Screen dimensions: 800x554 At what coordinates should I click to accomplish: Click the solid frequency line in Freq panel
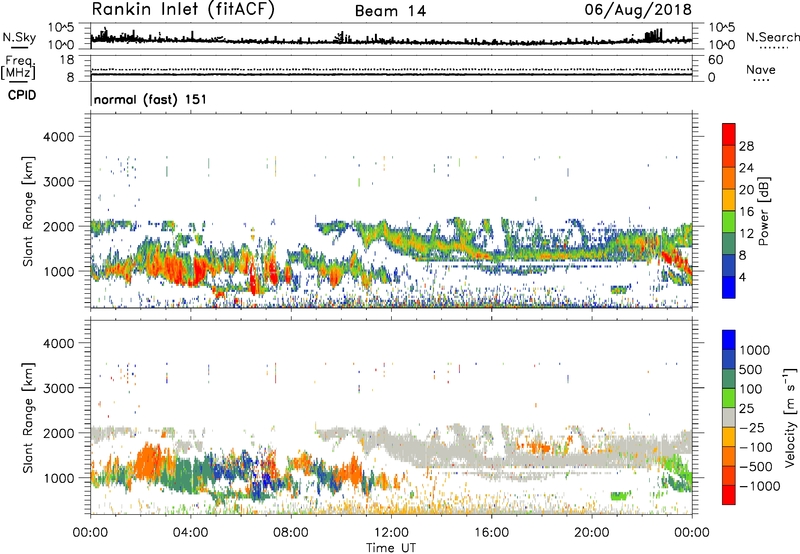[x=391, y=74]
